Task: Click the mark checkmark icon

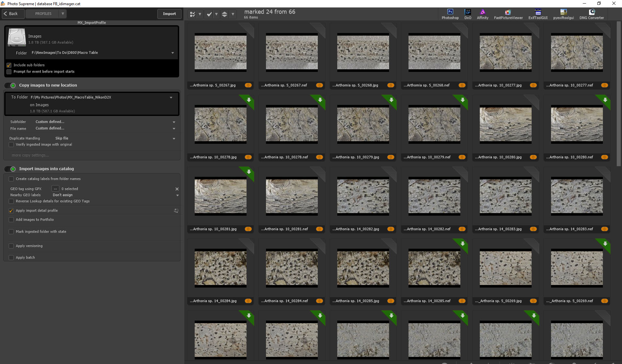Action: coord(209,14)
